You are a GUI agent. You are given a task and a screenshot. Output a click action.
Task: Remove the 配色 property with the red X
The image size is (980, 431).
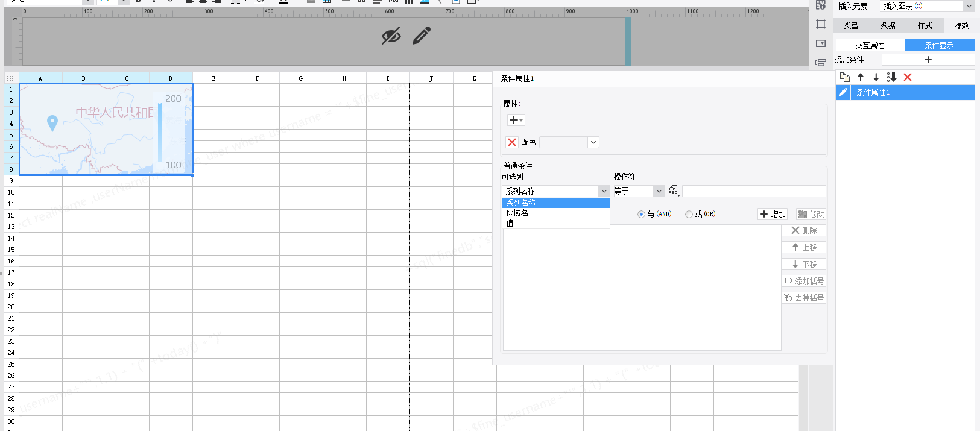[512, 142]
